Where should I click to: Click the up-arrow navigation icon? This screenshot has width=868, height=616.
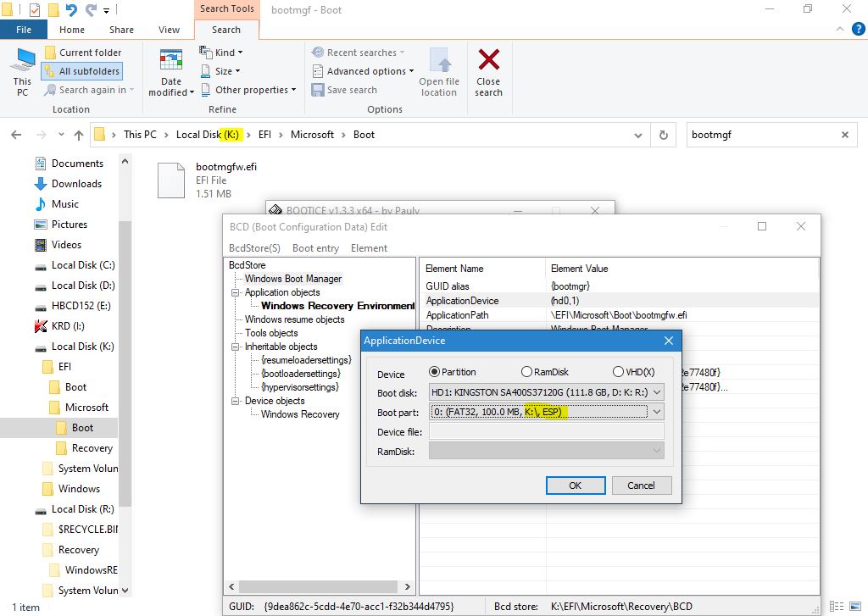pyautogui.click(x=79, y=135)
